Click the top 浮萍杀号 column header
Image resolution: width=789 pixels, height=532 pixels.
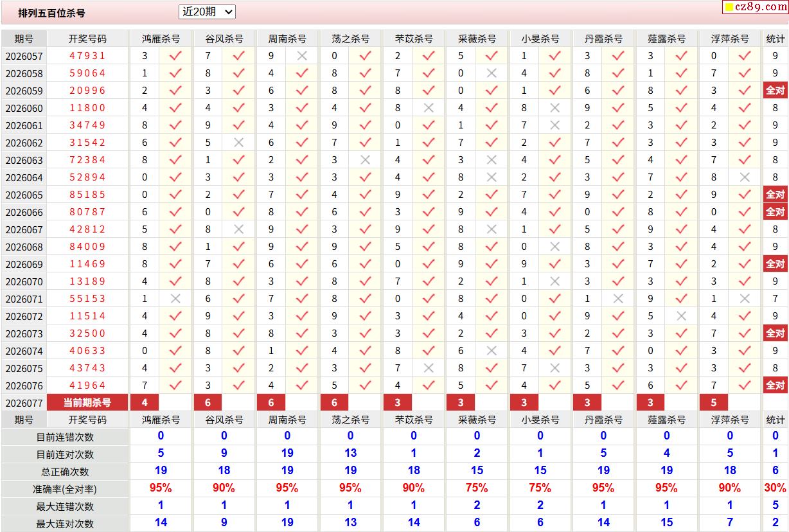(730, 39)
